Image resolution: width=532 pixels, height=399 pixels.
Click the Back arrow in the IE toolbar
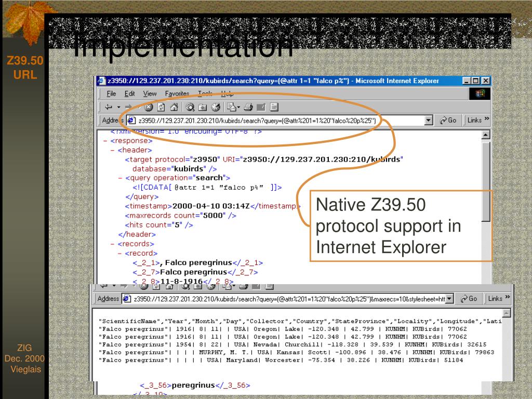[x=108, y=108]
